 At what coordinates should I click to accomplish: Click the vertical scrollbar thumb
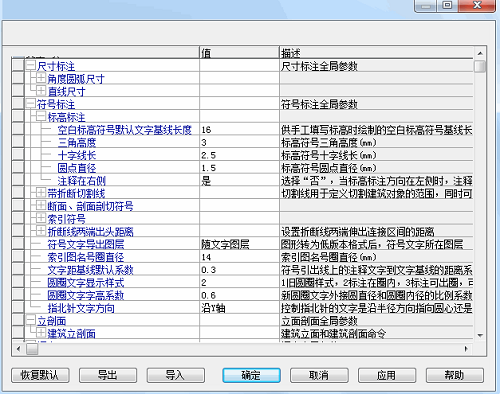click(480, 66)
